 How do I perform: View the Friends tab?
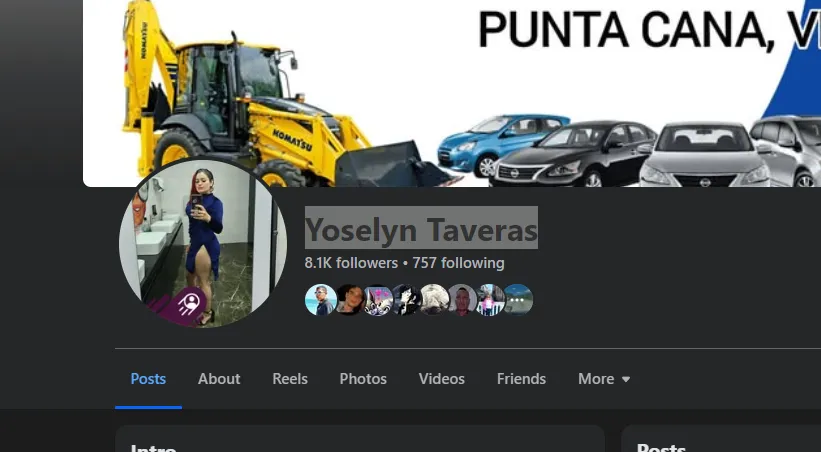pos(521,379)
